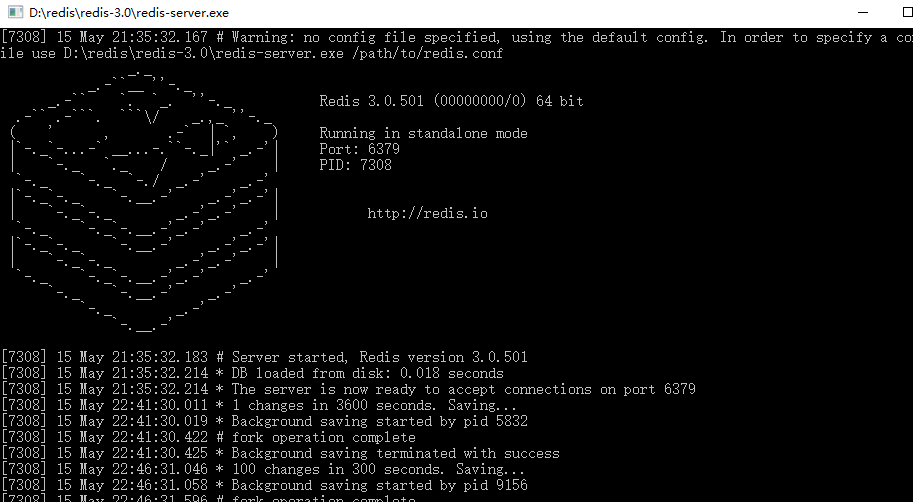Viewport: 913px width, 502px height.
Task: Click '100 changes in 300 seconds. Saving...' line
Action: (263, 469)
